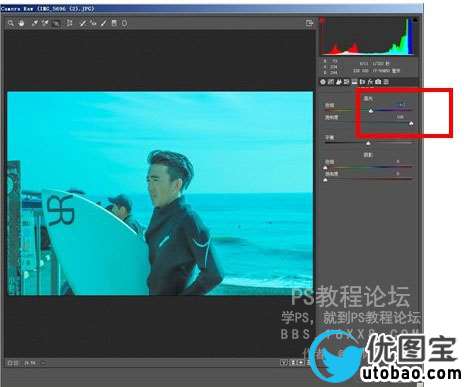Activate the Targeted Adjustment tool
The width and height of the screenshot is (464, 387).
pos(56,24)
